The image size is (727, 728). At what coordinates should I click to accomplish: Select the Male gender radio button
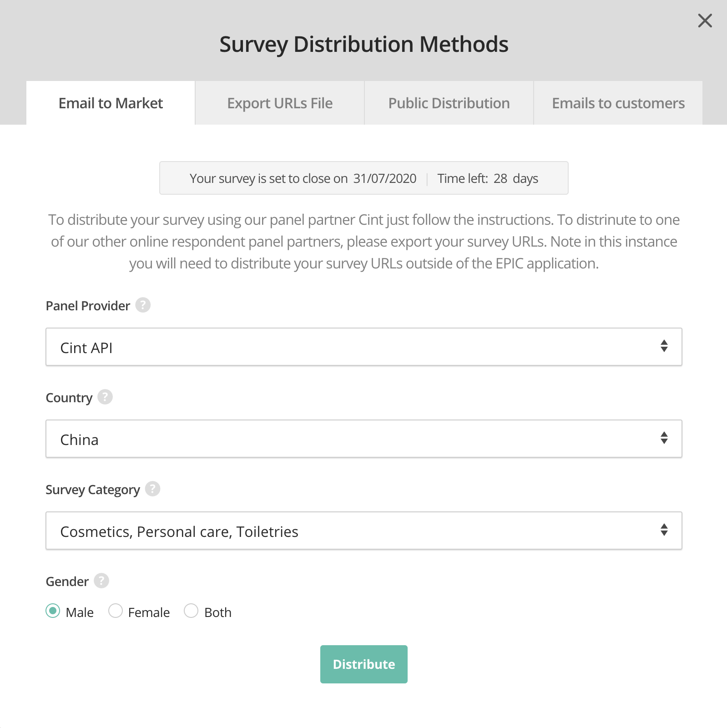coord(53,611)
